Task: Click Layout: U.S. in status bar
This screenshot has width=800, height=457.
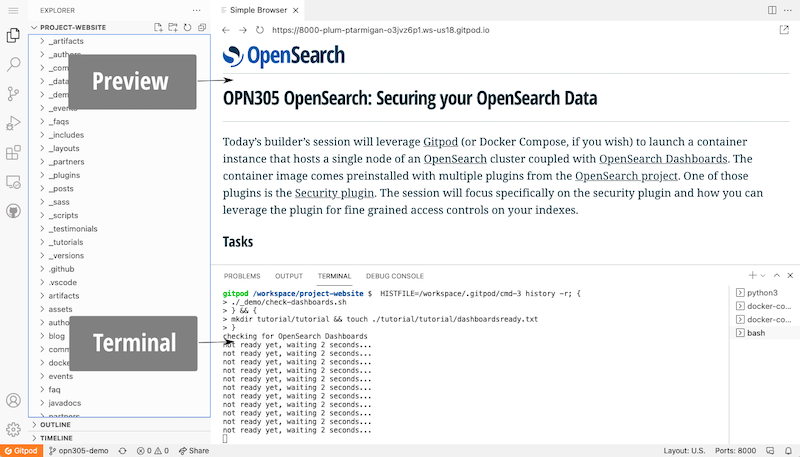Action: (x=684, y=451)
